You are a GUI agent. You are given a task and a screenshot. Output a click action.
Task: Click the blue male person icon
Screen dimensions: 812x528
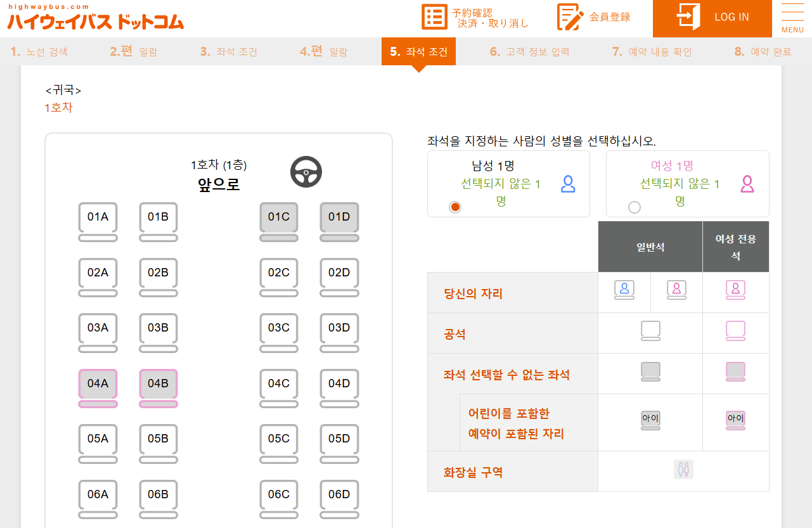pos(569,184)
